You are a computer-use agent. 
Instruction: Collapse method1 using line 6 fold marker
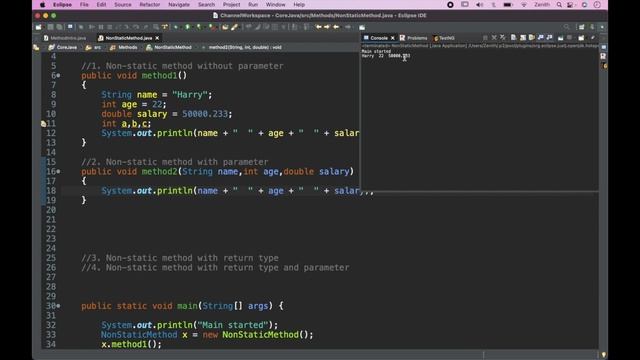(x=58, y=76)
